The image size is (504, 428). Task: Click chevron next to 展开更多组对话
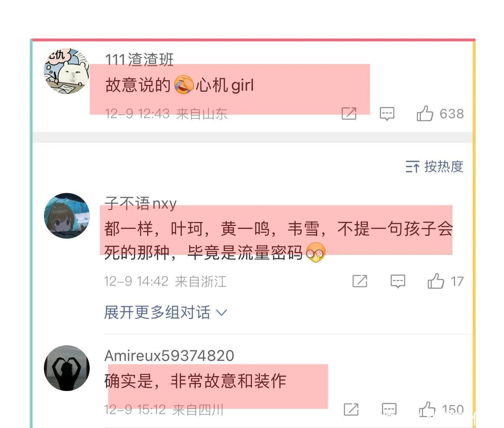point(221,313)
